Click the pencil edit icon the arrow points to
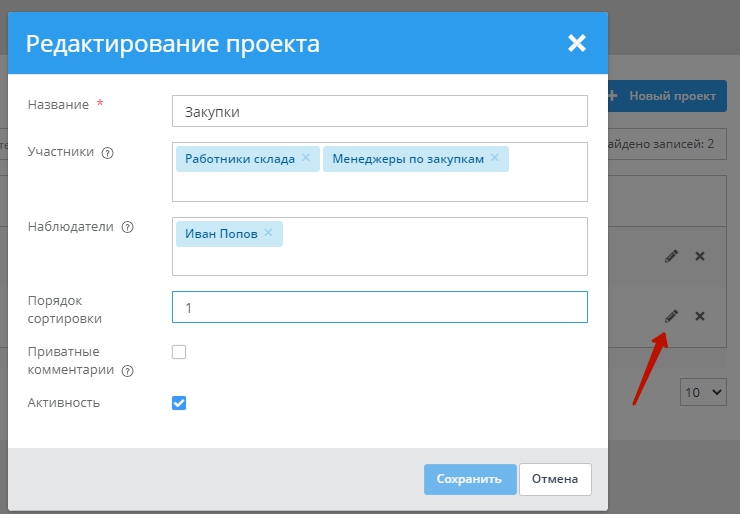 [671, 316]
